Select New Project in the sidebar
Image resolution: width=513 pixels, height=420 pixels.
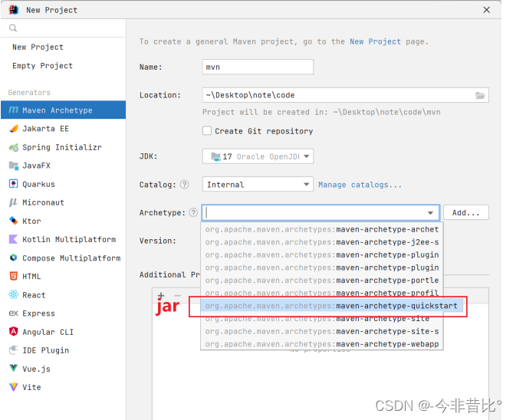click(38, 47)
